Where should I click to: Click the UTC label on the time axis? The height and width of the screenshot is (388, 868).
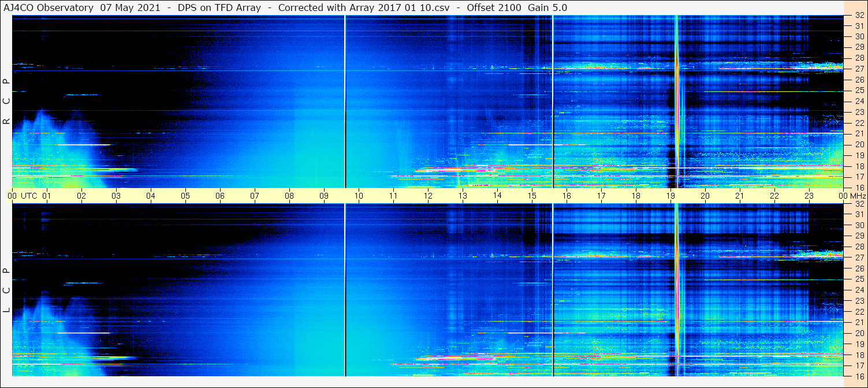tap(29, 196)
